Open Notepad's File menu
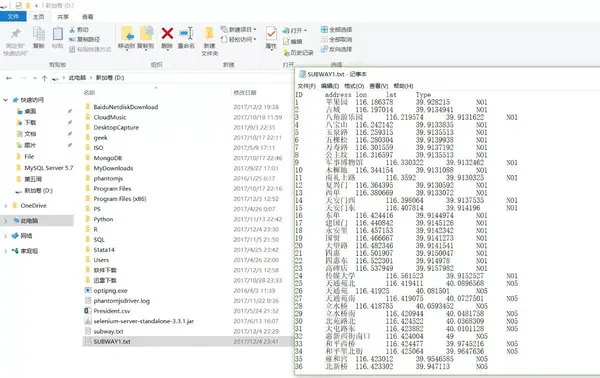The height and width of the screenshot is (378, 600). [x=307, y=86]
